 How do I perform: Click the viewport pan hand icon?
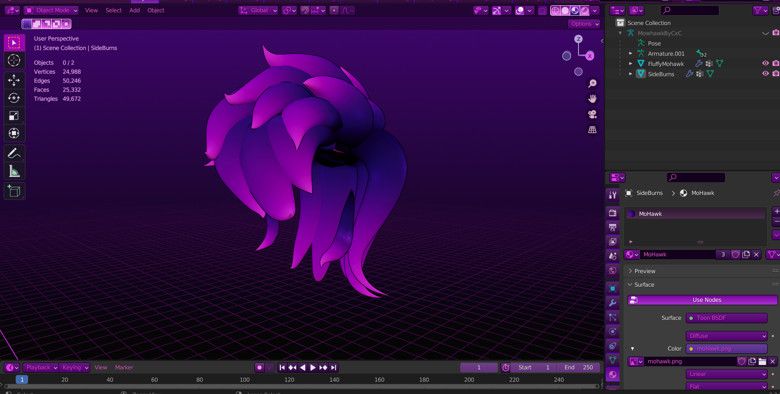[592, 99]
